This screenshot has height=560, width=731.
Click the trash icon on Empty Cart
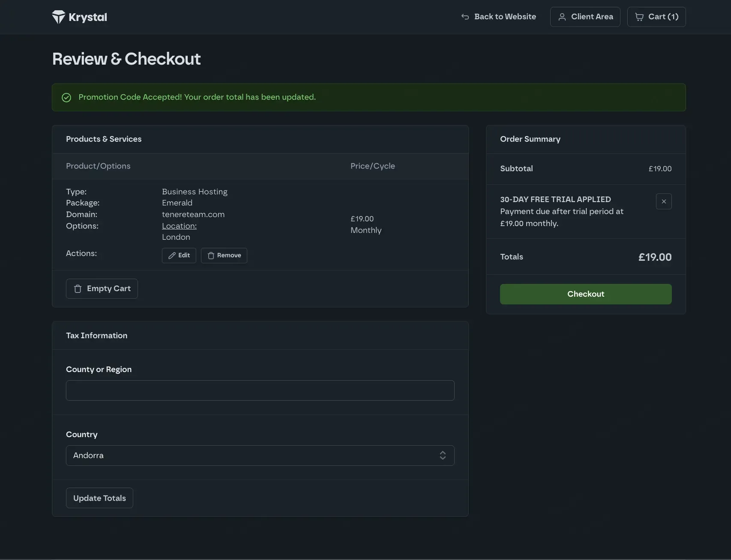point(78,289)
